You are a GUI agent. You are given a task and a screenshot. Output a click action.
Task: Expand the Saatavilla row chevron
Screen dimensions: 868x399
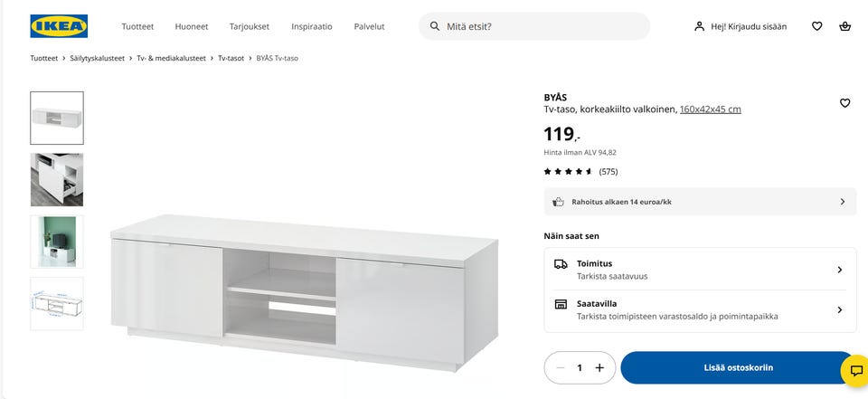(x=840, y=309)
